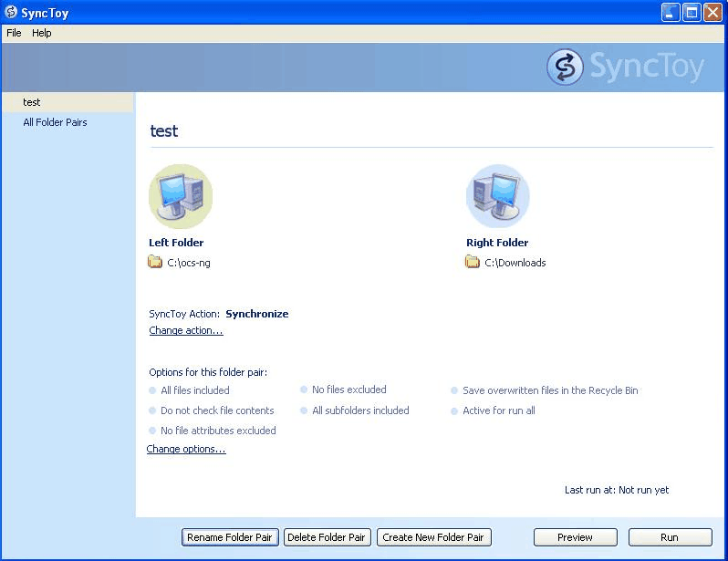
Task: Click the 'test' heading in main pane
Action: point(164,131)
